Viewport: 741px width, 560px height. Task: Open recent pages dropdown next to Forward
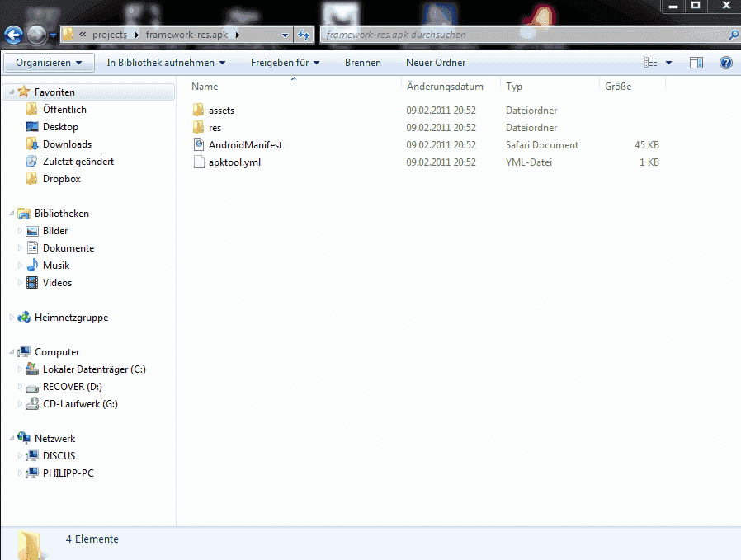[x=53, y=35]
